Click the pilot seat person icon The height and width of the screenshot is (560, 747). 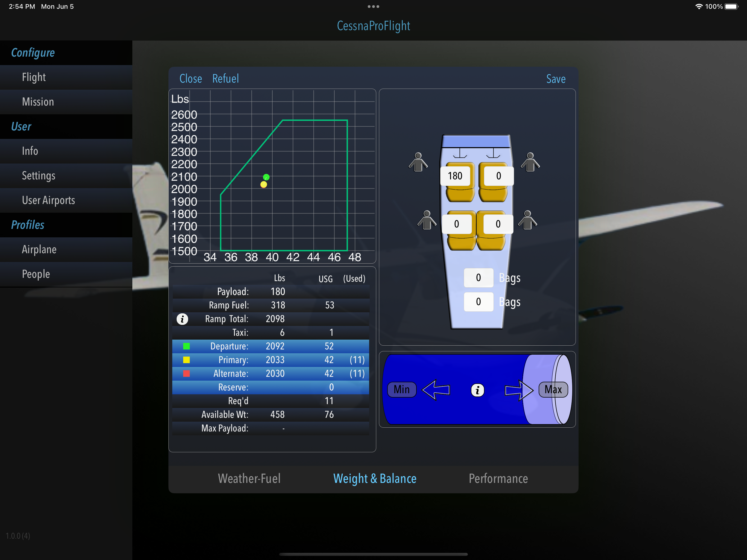pyautogui.click(x=418, y=162)
